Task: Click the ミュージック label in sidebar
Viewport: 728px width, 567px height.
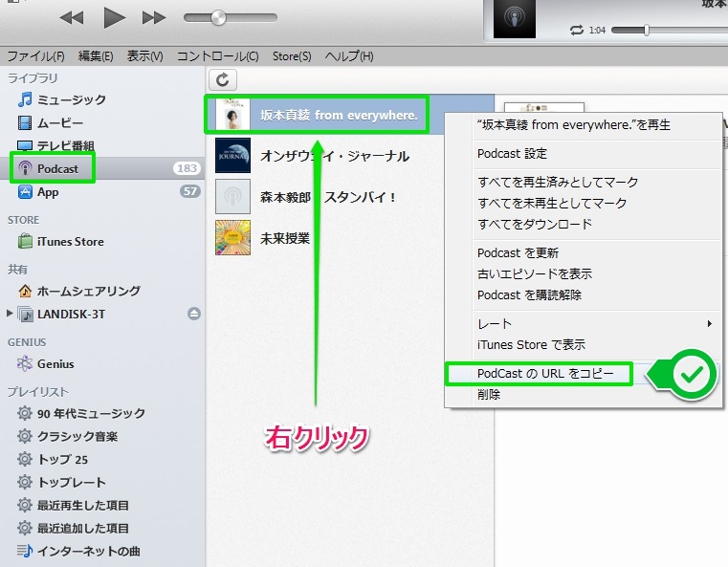Action: pyautogui.click(x=72, y=99)
